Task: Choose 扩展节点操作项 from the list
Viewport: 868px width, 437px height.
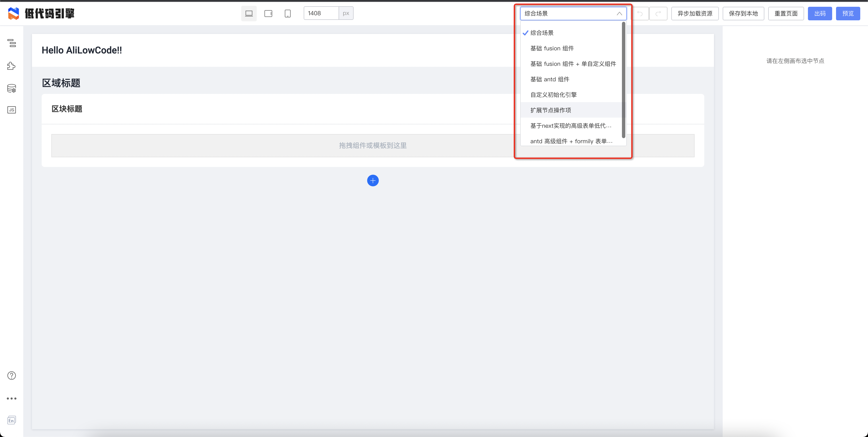Action: point(550,110)
